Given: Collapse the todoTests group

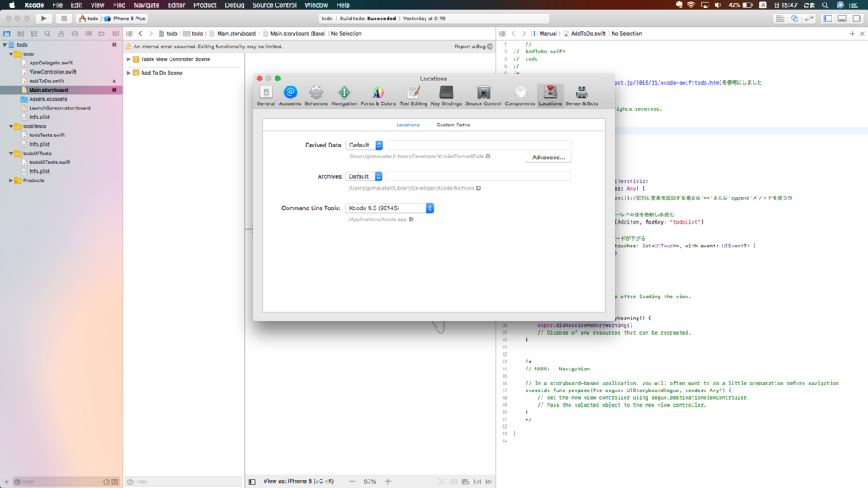Looking at the screenshot, I should click(11, 126).
